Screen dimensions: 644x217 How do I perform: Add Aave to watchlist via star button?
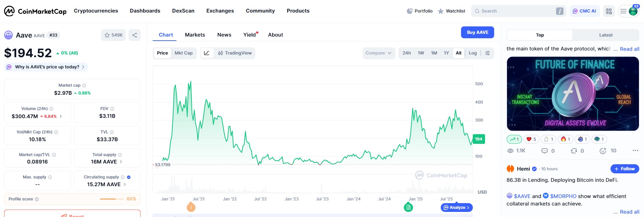(x=114, y=35)
